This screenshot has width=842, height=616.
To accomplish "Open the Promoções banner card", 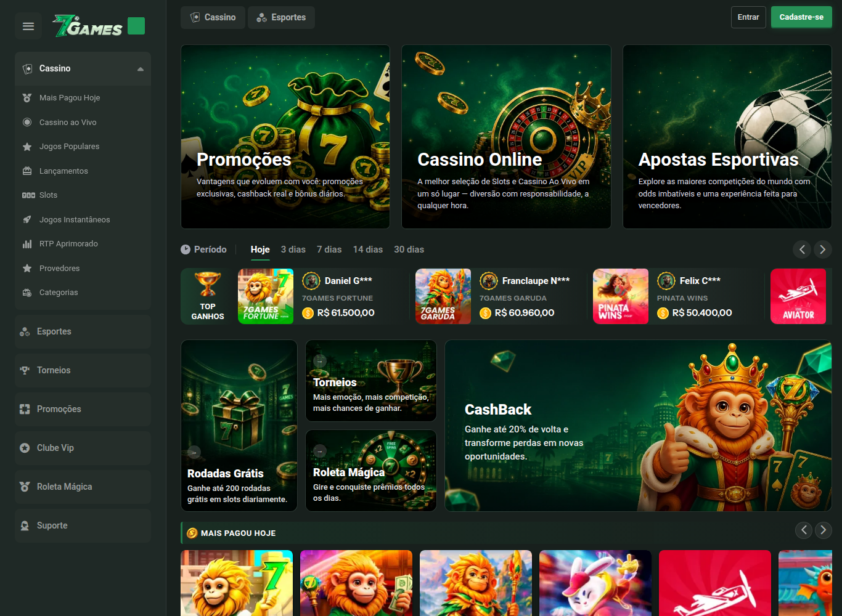I will click(x=285, y=137).
